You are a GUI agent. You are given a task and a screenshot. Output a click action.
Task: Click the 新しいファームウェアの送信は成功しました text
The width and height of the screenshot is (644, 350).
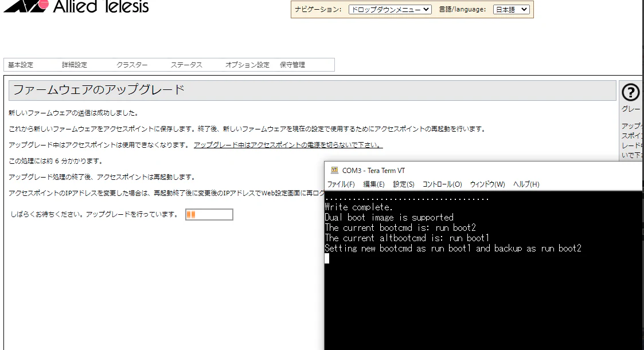pos(74,113)
